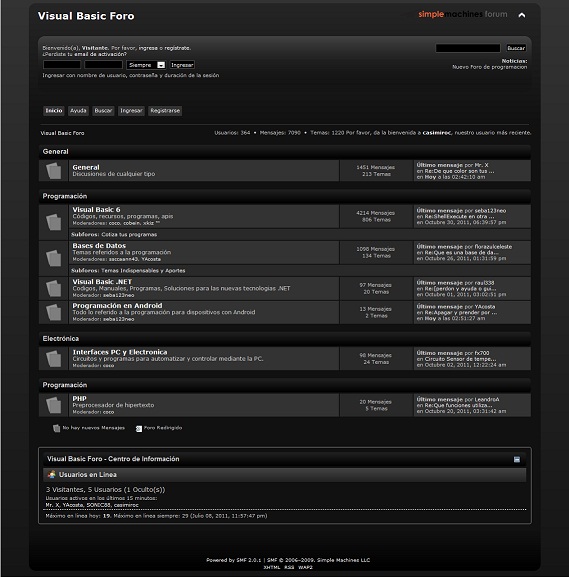The width and height of the screenshot is (569, 577).
Task: Click the Visual Basic 6 board icon
Action: tap(54, 222)
